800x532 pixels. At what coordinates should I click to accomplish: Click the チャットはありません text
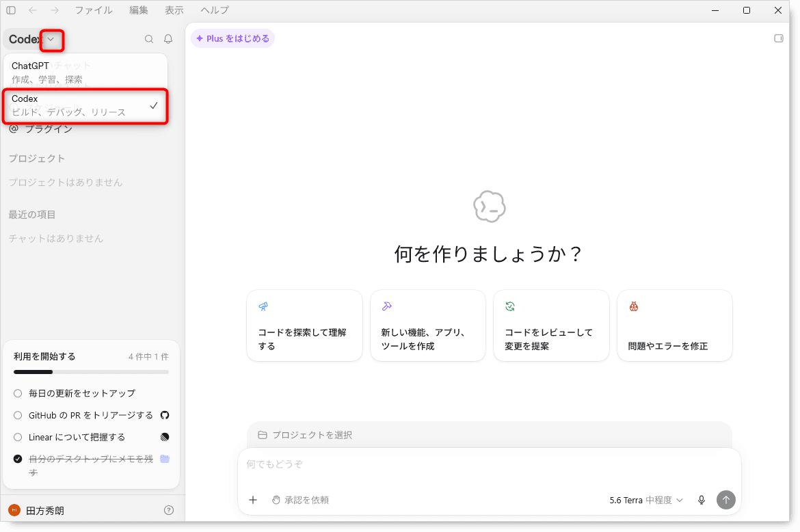(x=56, y=239)
